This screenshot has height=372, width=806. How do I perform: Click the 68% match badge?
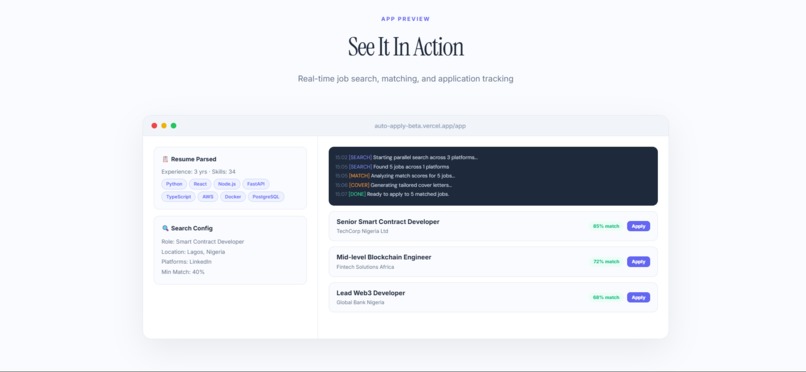pos(606,297)
